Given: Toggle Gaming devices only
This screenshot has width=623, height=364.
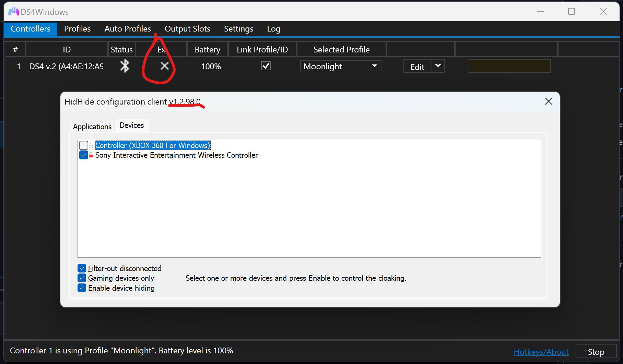Looking at the screenshot, I should [82, 278].
